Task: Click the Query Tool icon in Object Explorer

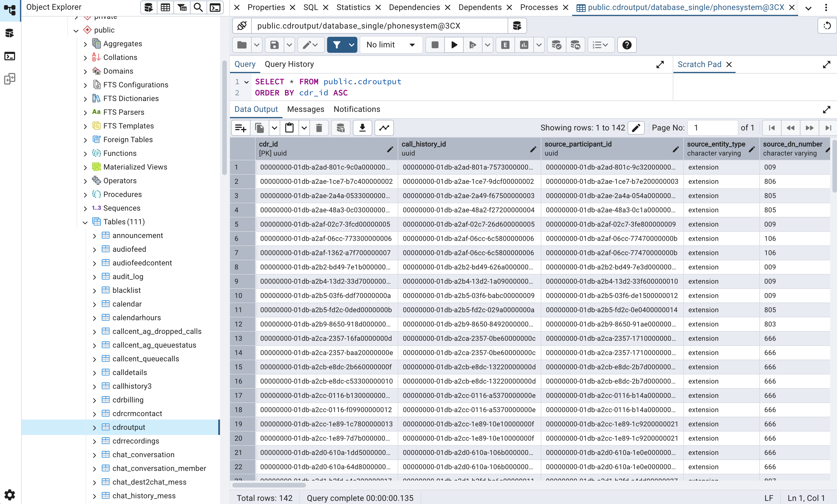Action: 149,7
